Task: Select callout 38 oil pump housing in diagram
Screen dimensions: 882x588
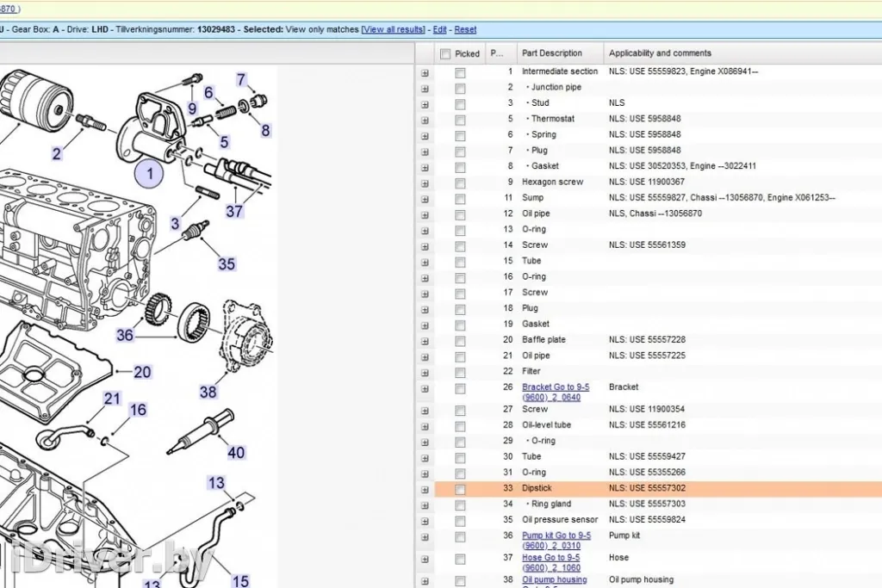Action: pos(208,392)
